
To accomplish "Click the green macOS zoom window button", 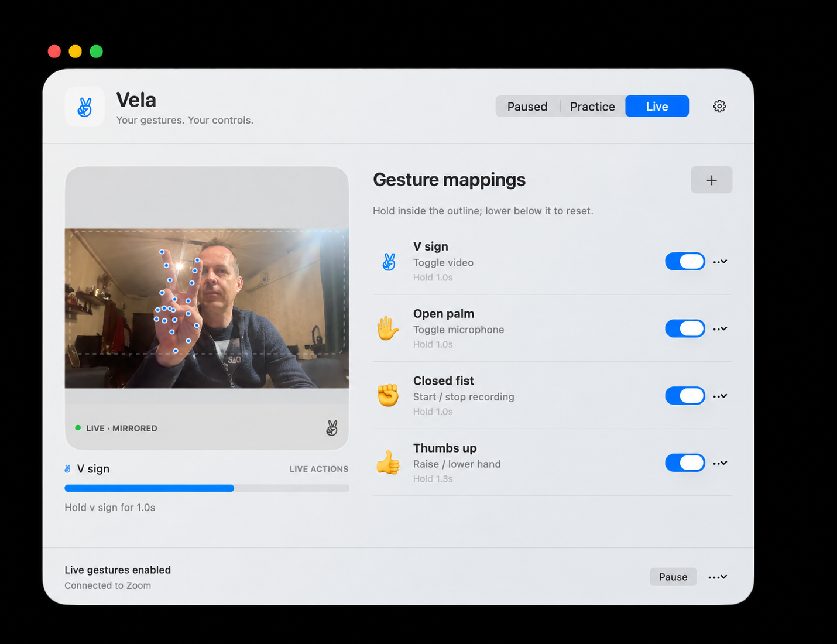I will (97, 52).
